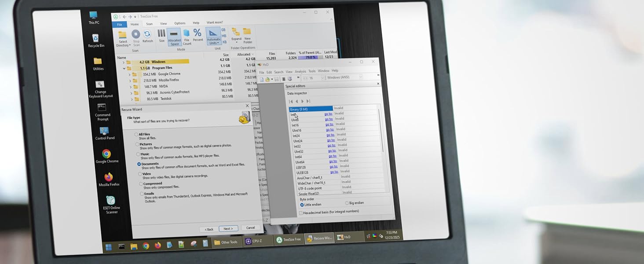Set TreeSize unit to KB
The image size is (644, 264).
[x=224, y=42]
